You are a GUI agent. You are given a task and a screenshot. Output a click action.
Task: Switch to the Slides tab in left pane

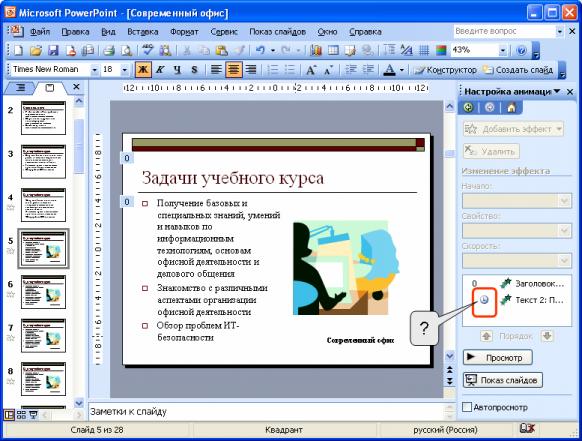pyautogui.click(x=49, y=88)
